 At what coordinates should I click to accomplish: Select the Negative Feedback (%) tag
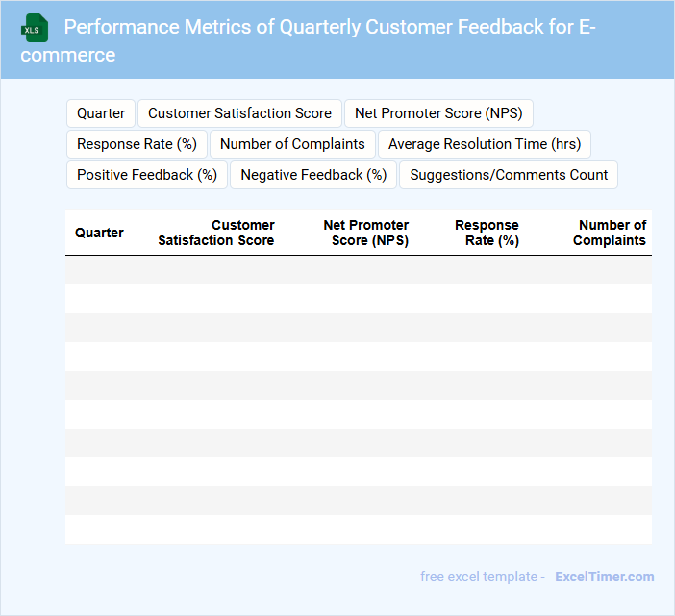coord(313,175)
